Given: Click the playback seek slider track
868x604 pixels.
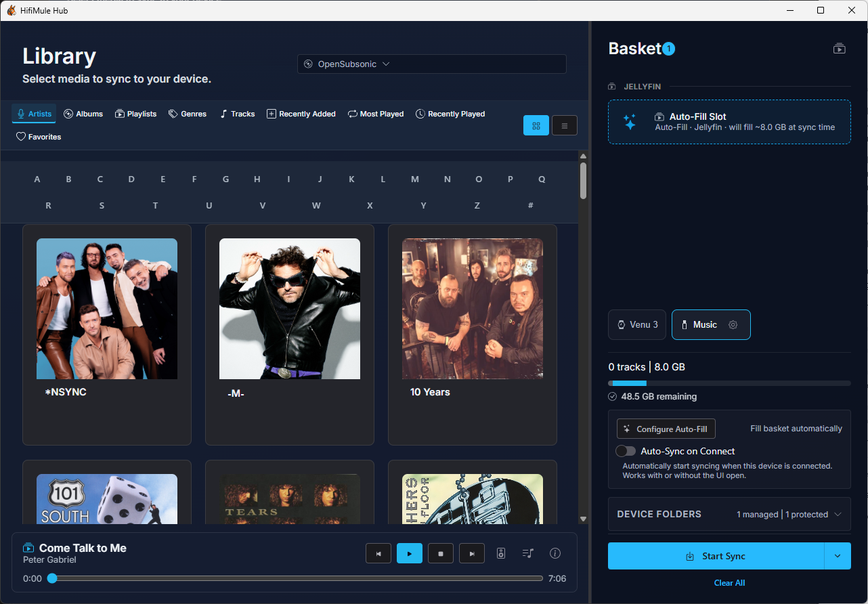Looking at the screenshot, I should pos(297,579).
